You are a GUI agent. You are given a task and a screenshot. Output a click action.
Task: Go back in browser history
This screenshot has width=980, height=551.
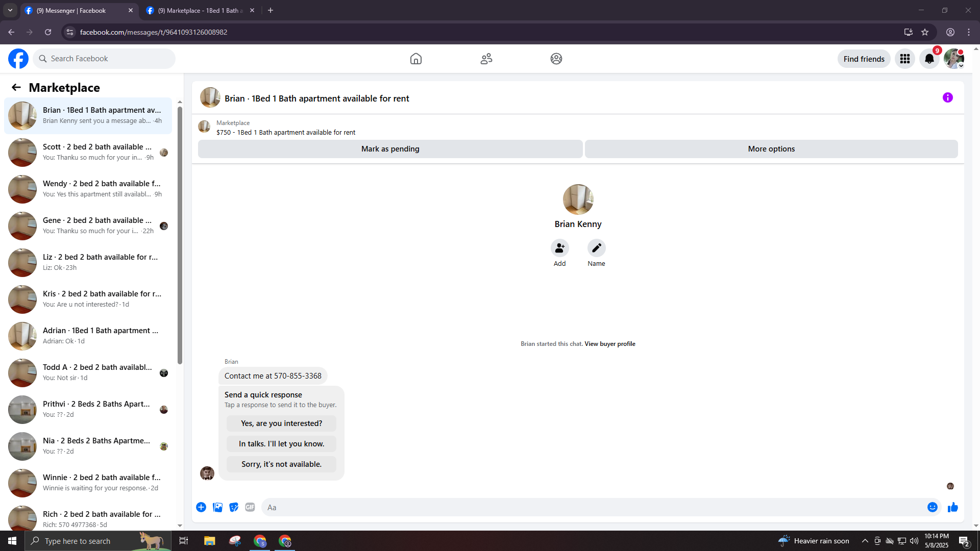pos(11,32)
